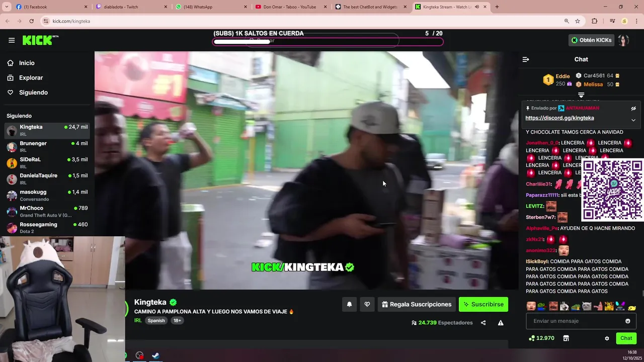Reload the page
The image size is (644, 362).
point(31,21)
